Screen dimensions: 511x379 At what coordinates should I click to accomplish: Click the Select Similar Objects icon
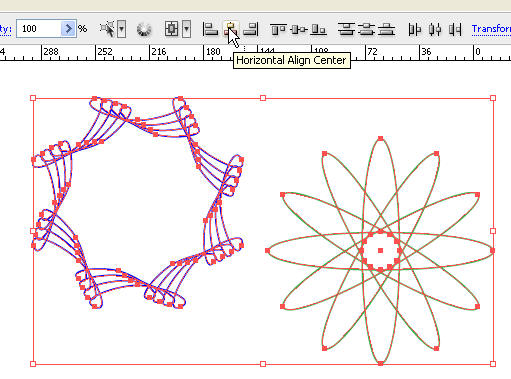(107, 29)
